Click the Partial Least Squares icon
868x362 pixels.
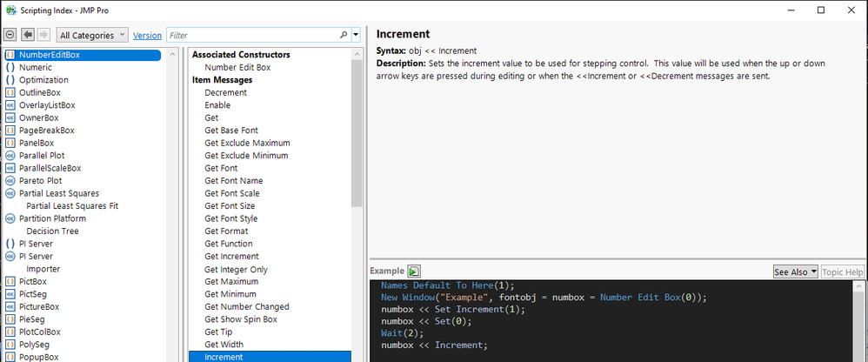[10, 193]
